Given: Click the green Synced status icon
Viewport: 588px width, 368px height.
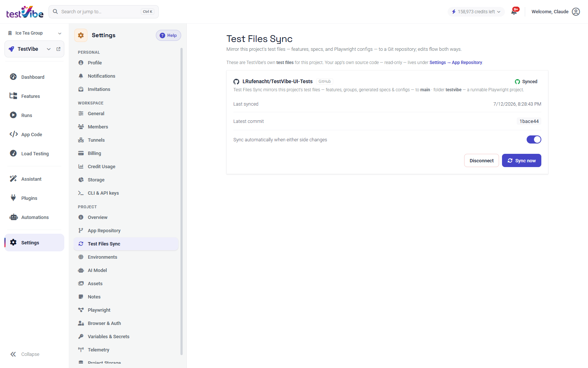Looking at the screenshot, I should [x=517, y=82].
